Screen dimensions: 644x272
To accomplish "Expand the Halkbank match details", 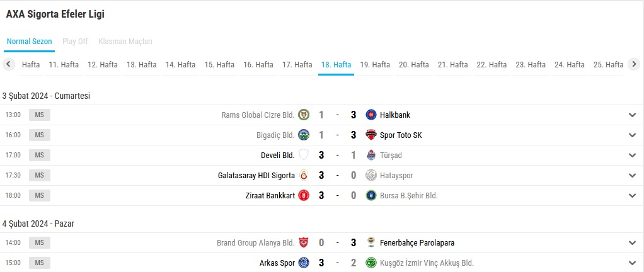I will [x=633, y=115].
